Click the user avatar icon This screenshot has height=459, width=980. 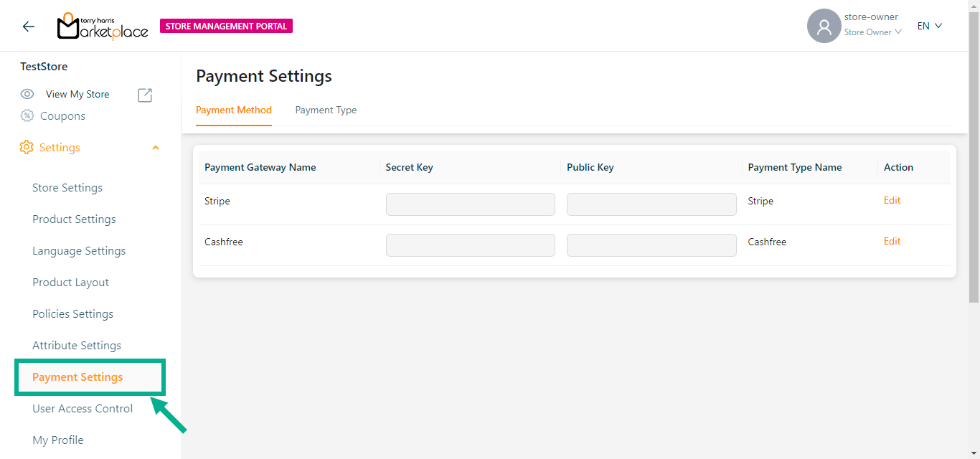click(824, 27)
